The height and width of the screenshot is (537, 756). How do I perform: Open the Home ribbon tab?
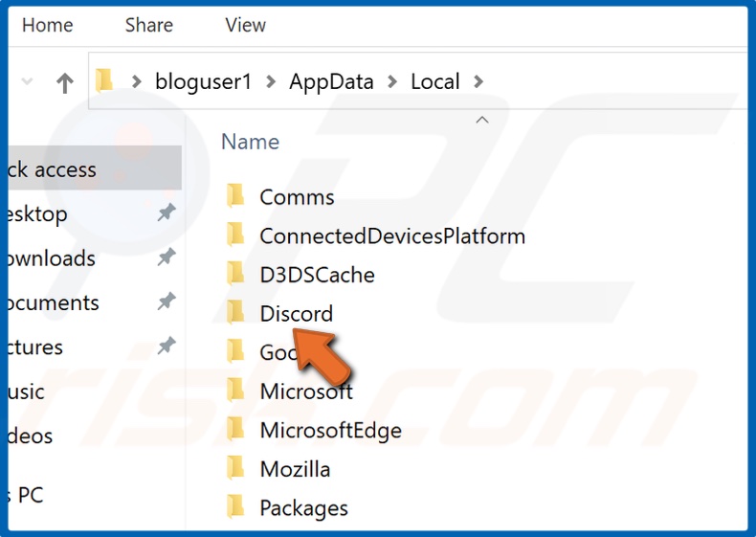pyautogui.click(x=47, y=25)
